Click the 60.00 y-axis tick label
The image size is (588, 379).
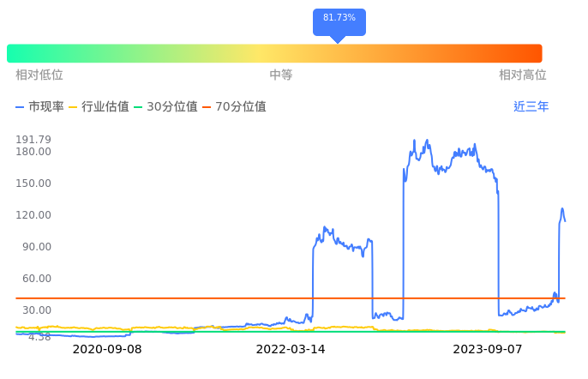tap(36, 279)
